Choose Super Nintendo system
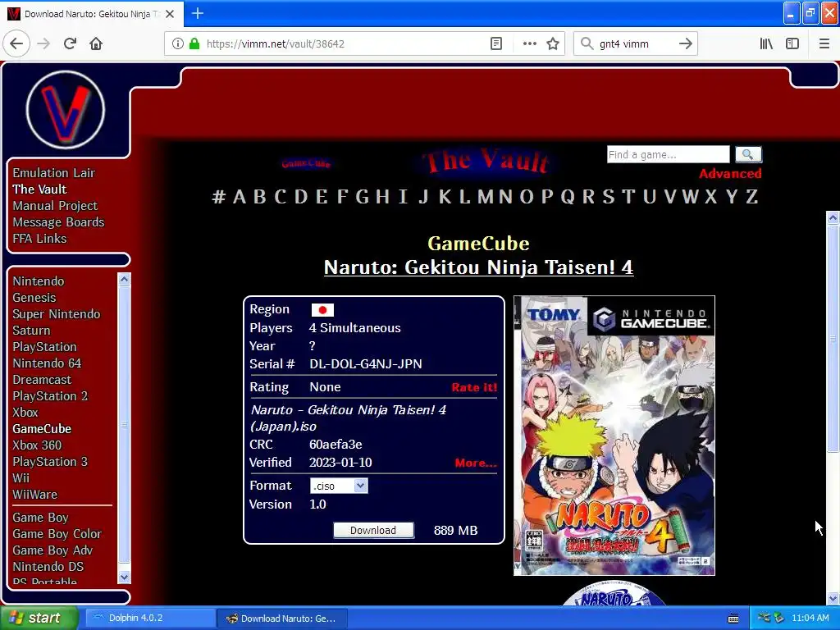Image resolution: width=840 pixels, height=630 pixels. coord(57,314)
